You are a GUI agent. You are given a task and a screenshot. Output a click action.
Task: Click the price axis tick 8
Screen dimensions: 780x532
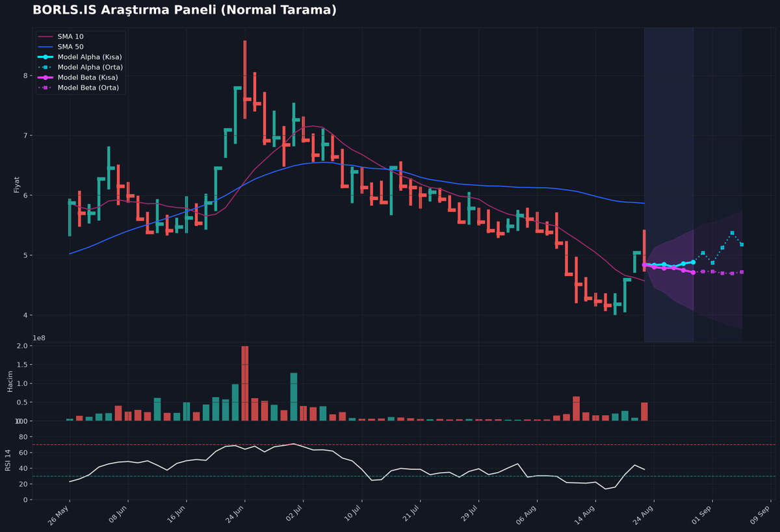click(x=25, y=75)
